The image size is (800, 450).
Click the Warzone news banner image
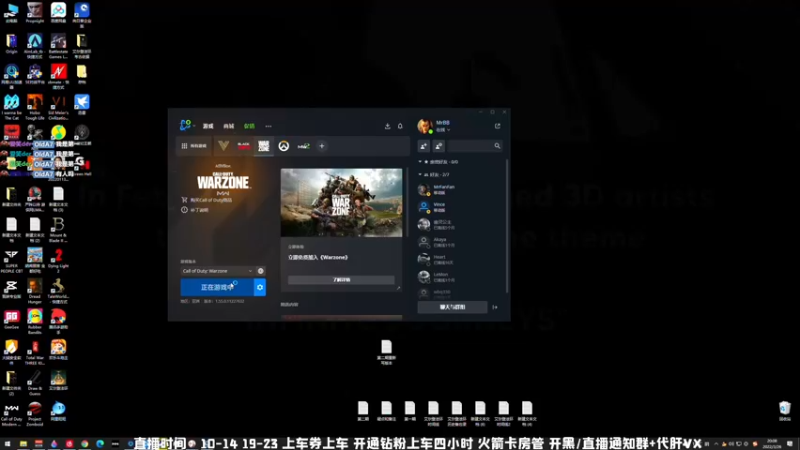click(341, 203)
